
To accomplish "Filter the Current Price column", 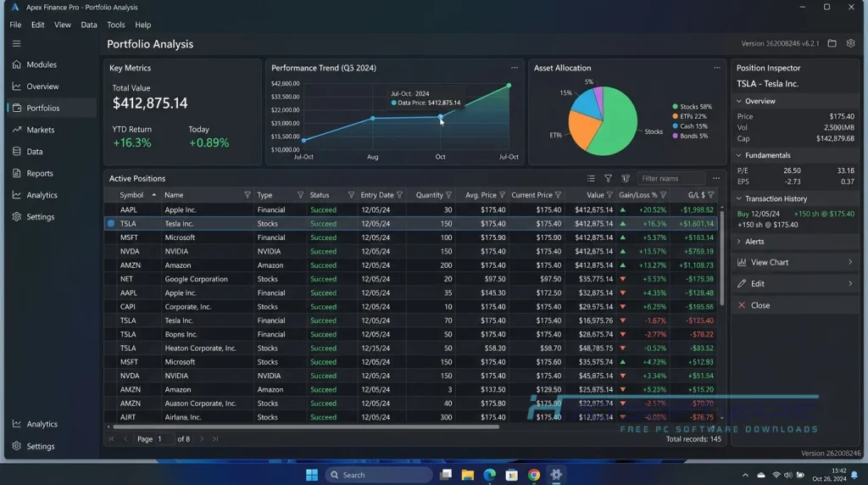I will [x=558, y=195].
